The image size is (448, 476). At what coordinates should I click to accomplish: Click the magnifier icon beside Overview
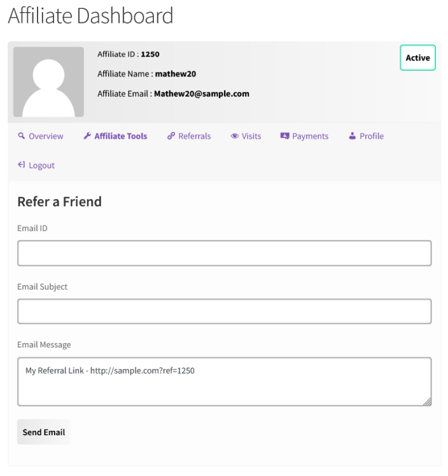pyautogui.click(x=21, y=136)
